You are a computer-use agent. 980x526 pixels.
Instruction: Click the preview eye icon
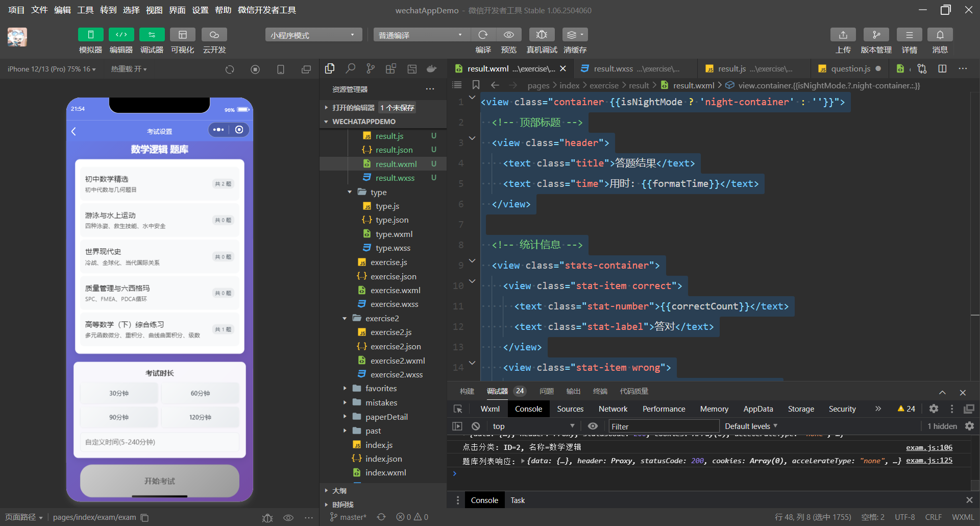click(x=509, y=35)
